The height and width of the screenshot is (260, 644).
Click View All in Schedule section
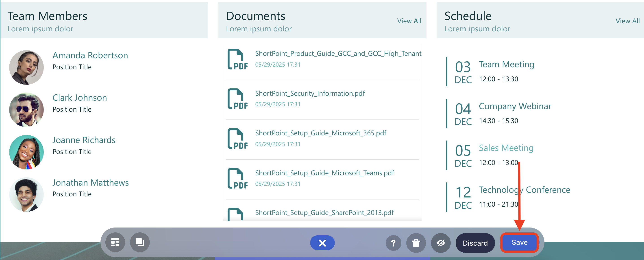[x=627, y=21]
